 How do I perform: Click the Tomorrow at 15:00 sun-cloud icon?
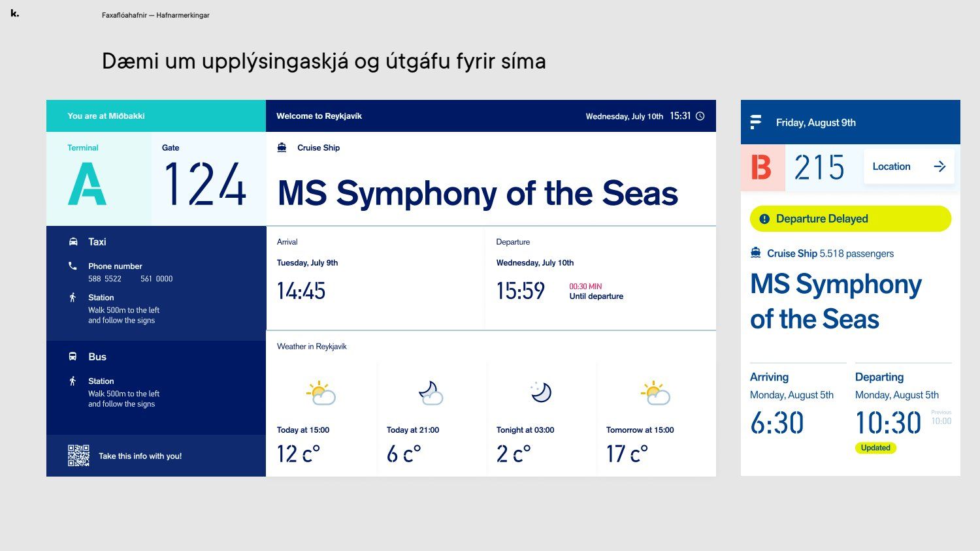click(x=655, y=393)
